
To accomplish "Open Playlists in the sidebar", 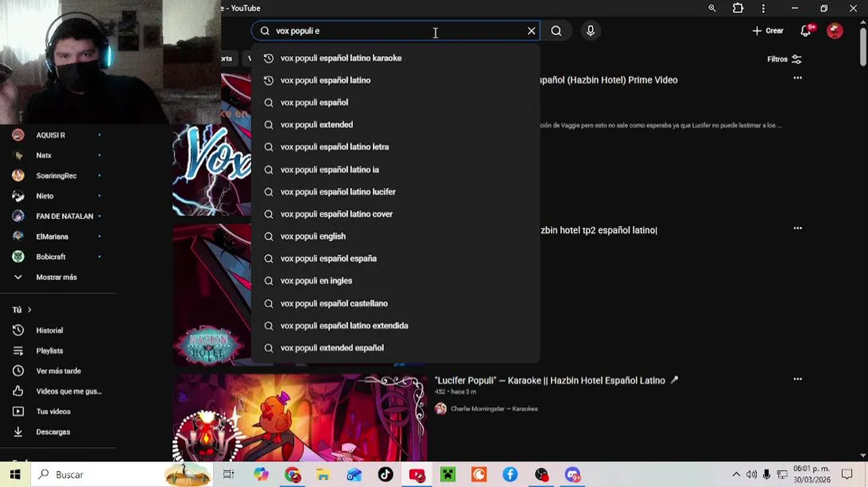I will coord(57,351).
